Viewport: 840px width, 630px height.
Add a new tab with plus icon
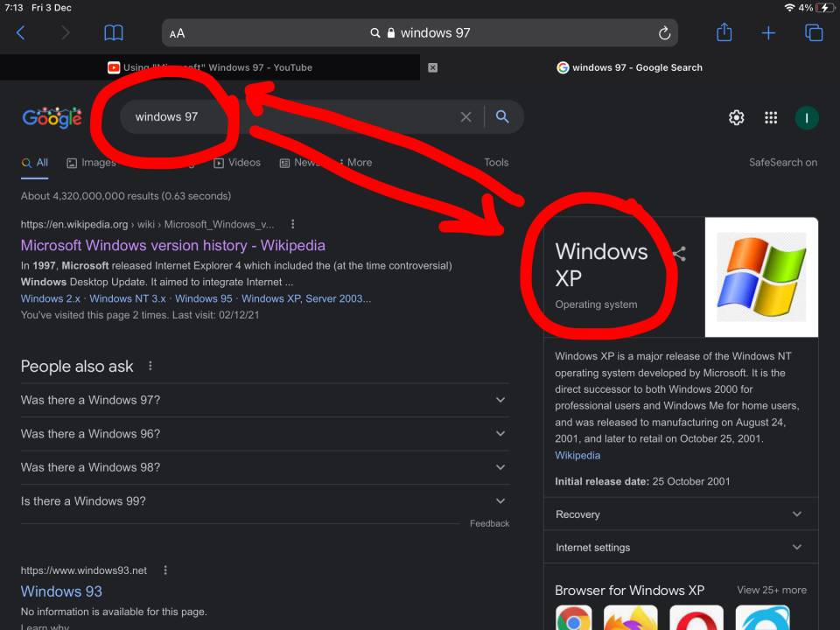point(768,33)
